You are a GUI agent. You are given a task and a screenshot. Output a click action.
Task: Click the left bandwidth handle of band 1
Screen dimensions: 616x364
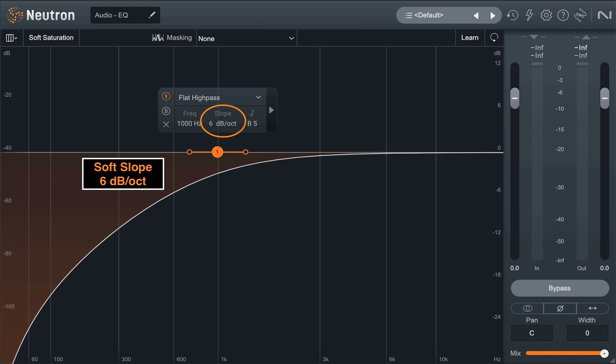[189, 152]
